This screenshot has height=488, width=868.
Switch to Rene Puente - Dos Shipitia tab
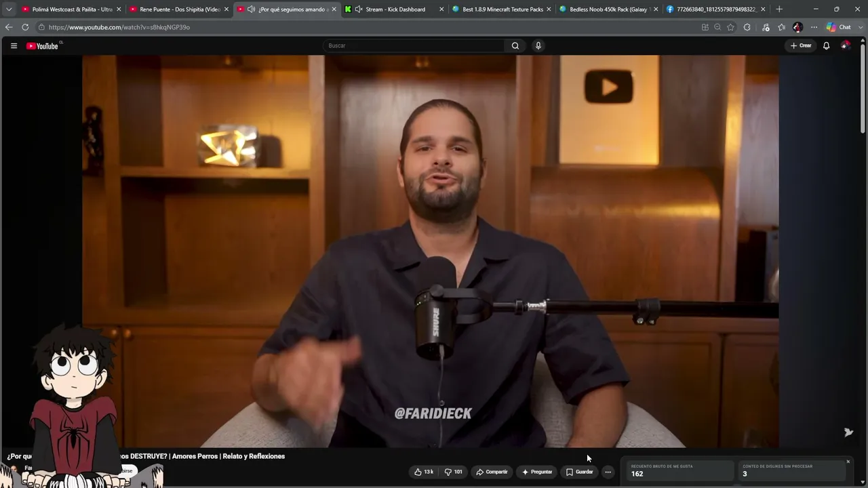[x=179, y=9]
